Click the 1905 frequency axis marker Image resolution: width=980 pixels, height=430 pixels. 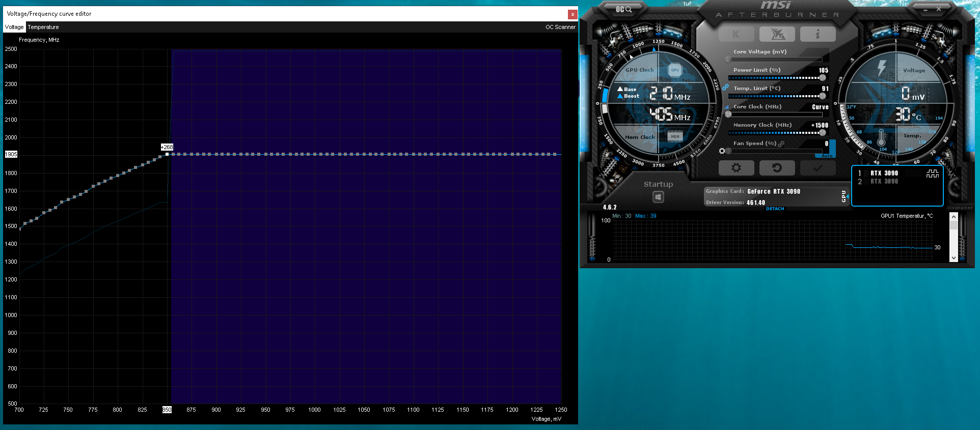[x=11, y=154]
